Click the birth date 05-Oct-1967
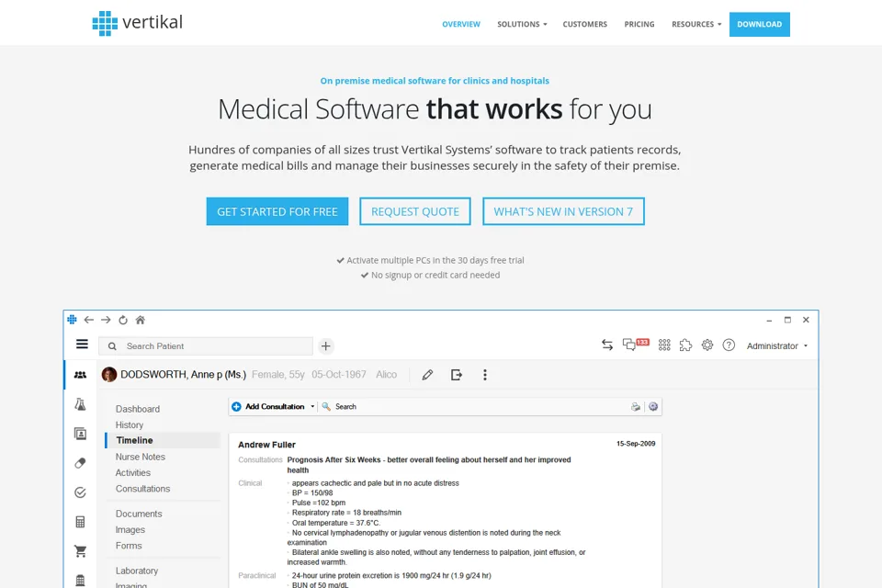 [339, 374]
